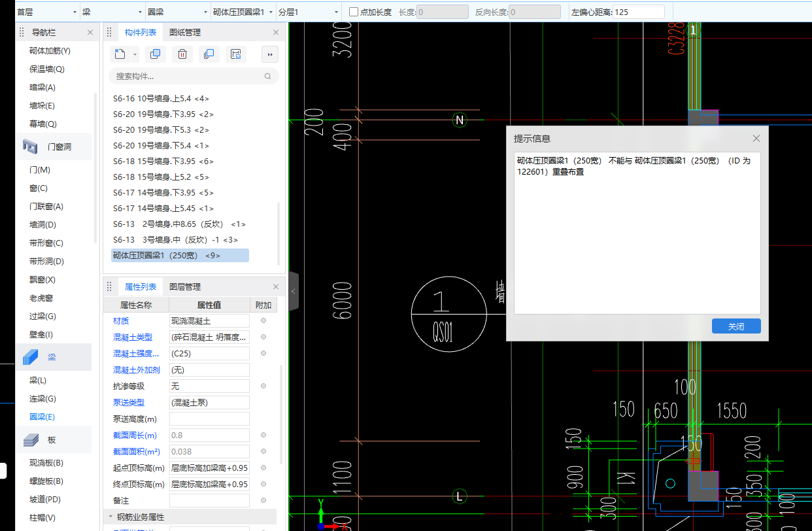812x531 pixels.
Task: Select 砌体加筋(Y) in navigation
Action: pyautogui.click(x=50, y=51)
